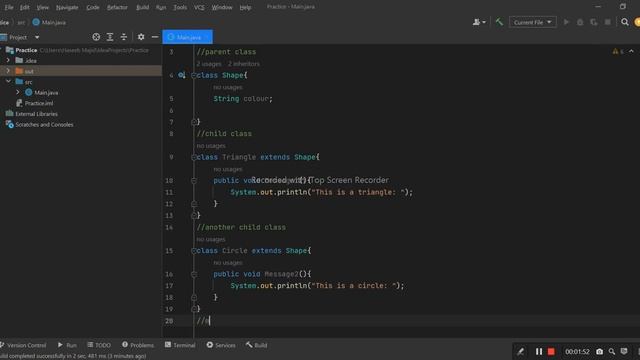Open the Refactor menu

[117, 7]
